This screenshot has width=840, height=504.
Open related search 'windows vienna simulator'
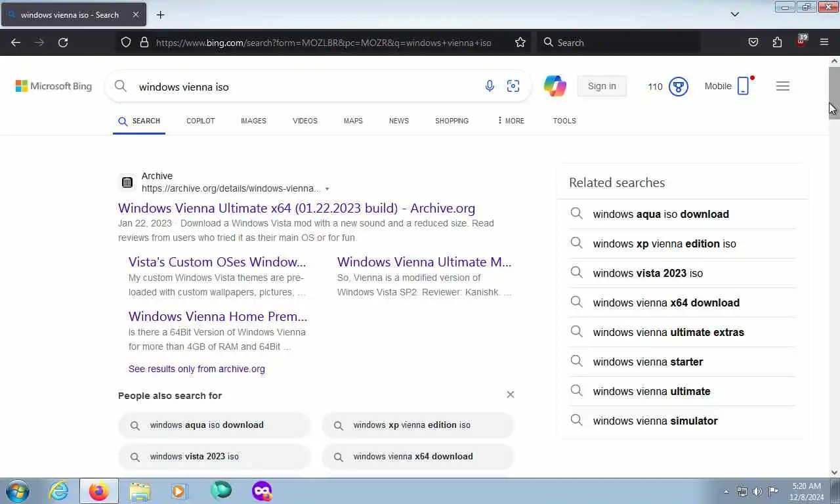coord(682,421)
